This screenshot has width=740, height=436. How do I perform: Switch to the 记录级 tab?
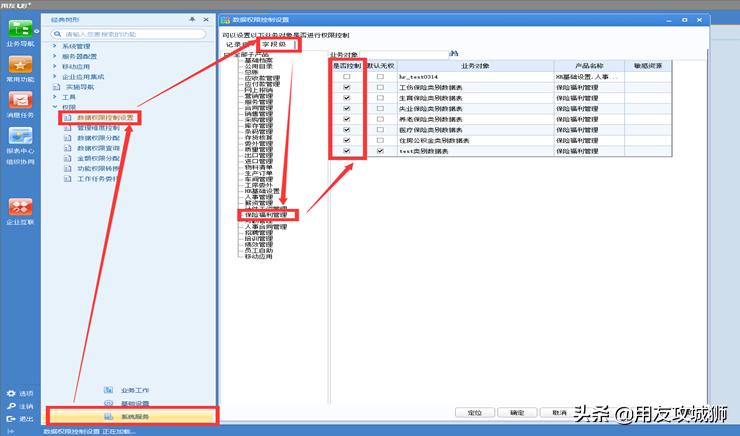tap(239, 45)
